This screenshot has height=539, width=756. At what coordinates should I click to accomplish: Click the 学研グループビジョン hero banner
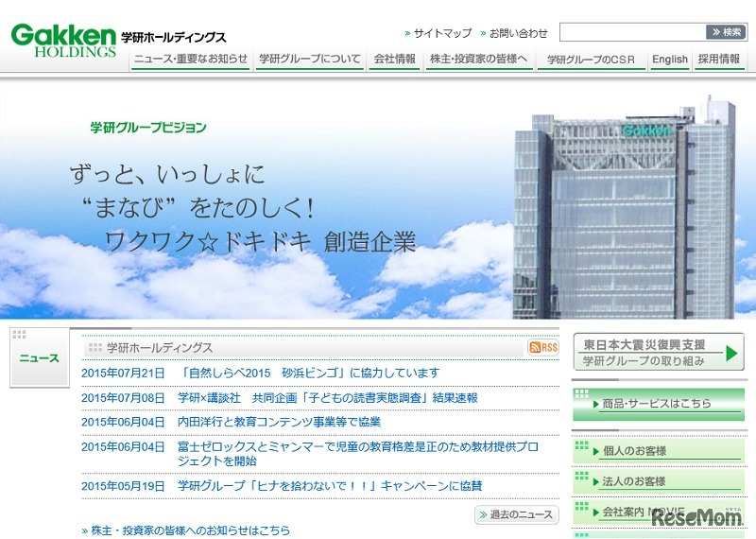pyautogui.click(x=378, y=199)
